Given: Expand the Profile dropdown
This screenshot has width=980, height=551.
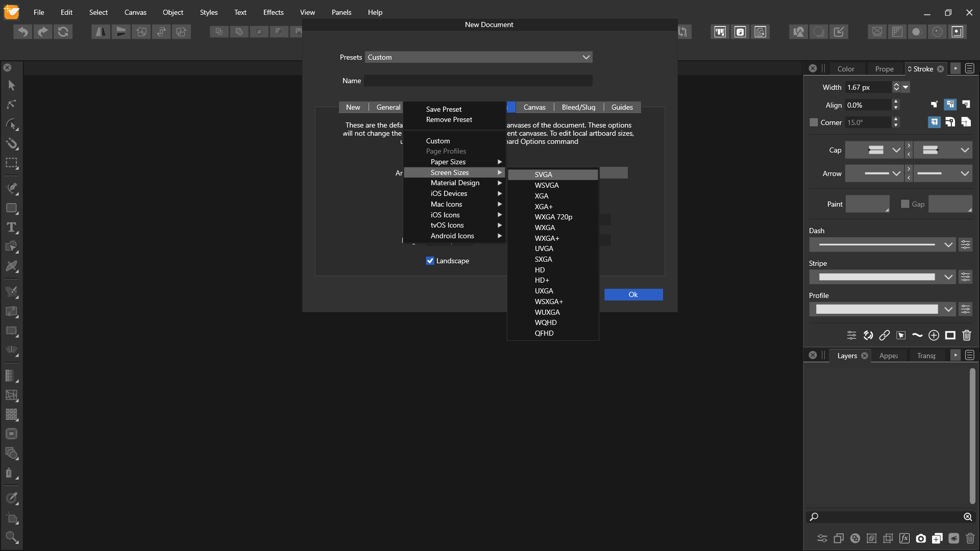Looking at the screenshot, I should tap(948, 309).
